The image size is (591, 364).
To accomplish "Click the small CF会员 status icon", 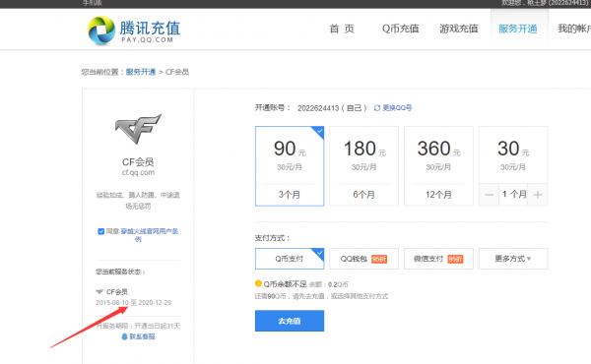I will pyautogui.click(x=99, y=292).
